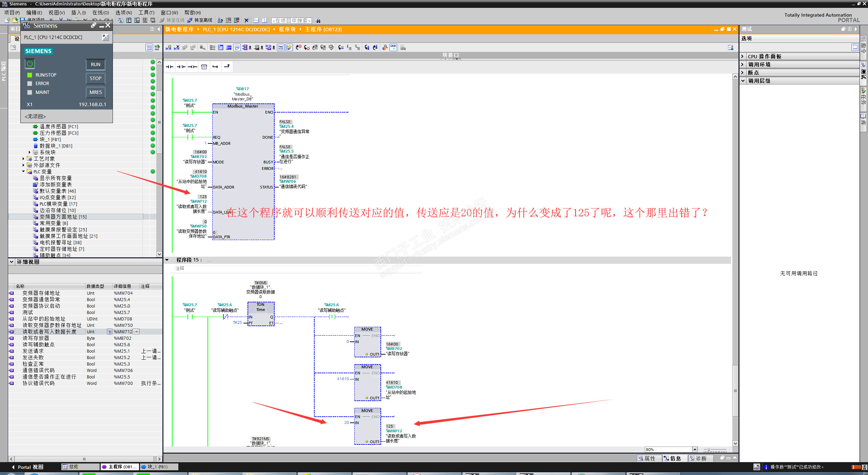Viewport: 868px width, 475px height.
Task: Insert an output coil element
Action: (x=193, y=67)
